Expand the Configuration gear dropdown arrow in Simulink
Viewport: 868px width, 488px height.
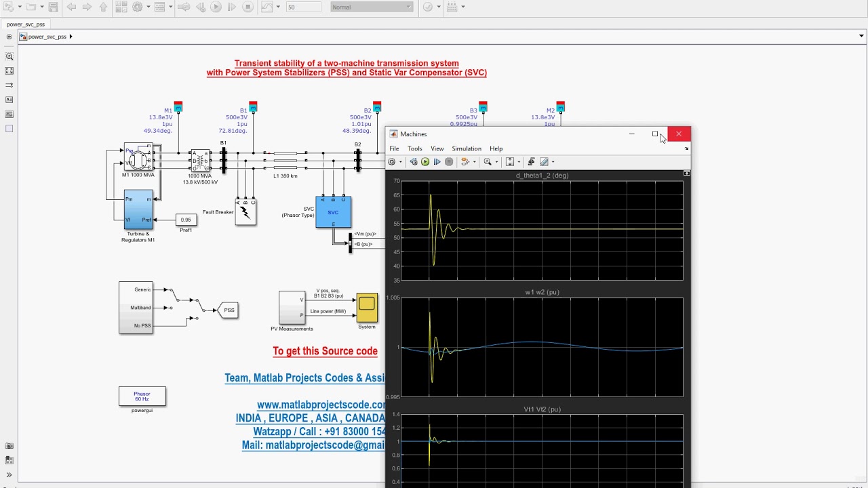coord(149,7)
